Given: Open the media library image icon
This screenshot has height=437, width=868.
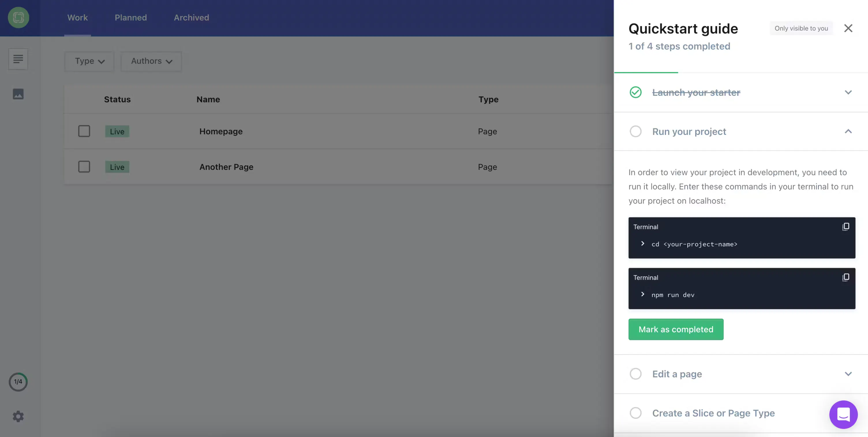Looking at the screenshot, I should coord(18,94).
